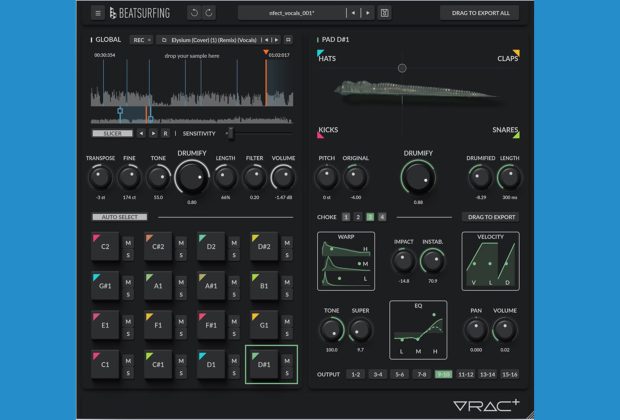Click the WARP envelope panel
620x420 pixels.
(x=346, y=261)
